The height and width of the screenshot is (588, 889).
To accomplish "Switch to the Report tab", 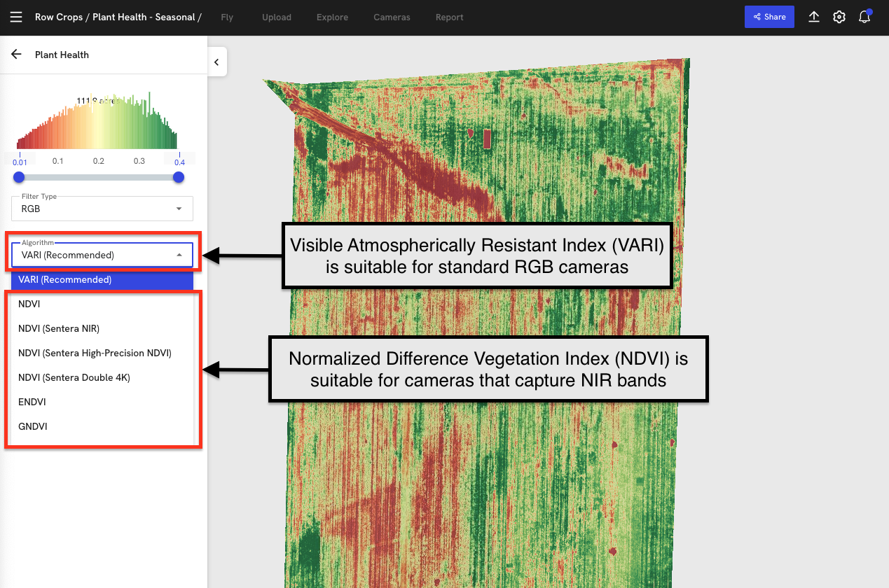I will coord(449,17).
